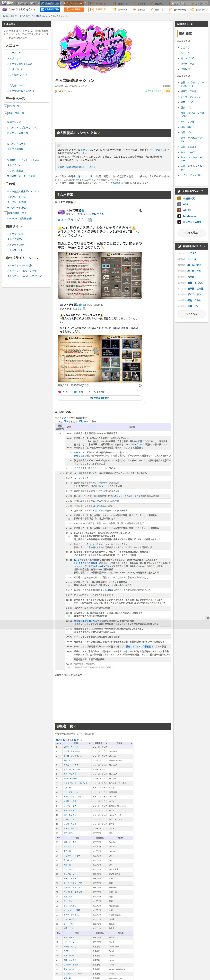The width and height of the screenshot is (210, 980).
Task: Click フォローする in the tweet header
Action: (x=96, y=214)
